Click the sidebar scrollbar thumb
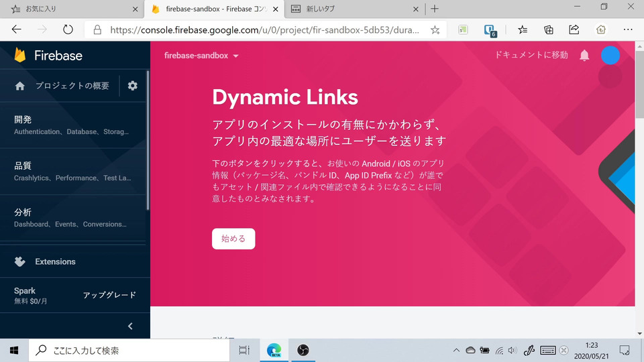 click(x=148, y=140)
